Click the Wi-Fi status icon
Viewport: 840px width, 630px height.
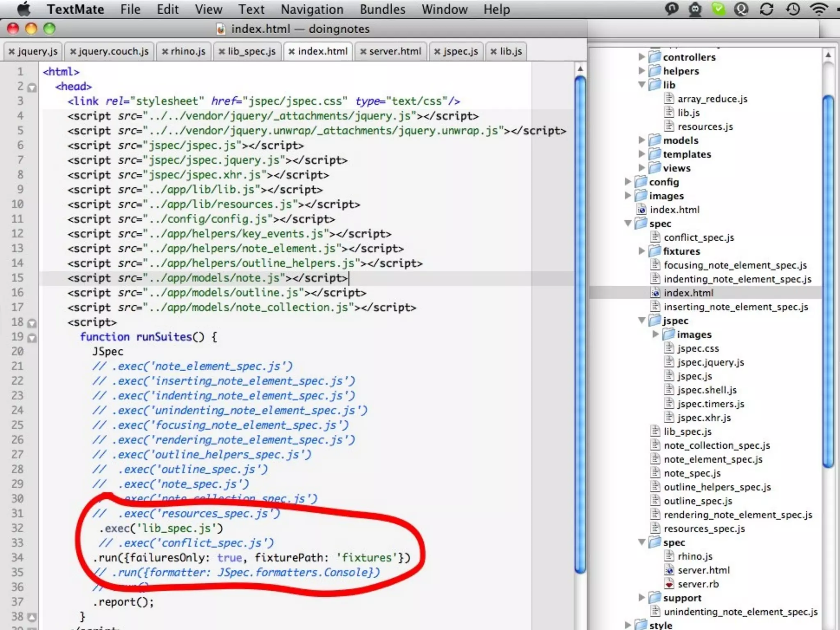[819, 9]
